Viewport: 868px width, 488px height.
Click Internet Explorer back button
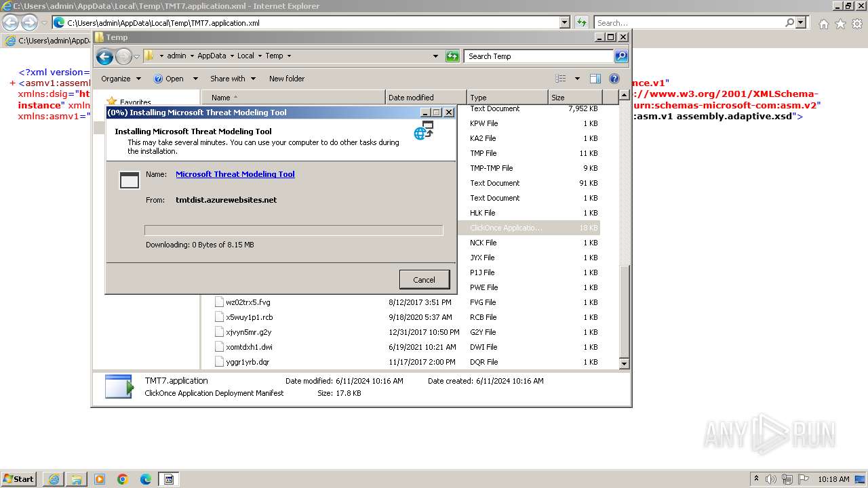pyautogui.click(x=10, y=22)
